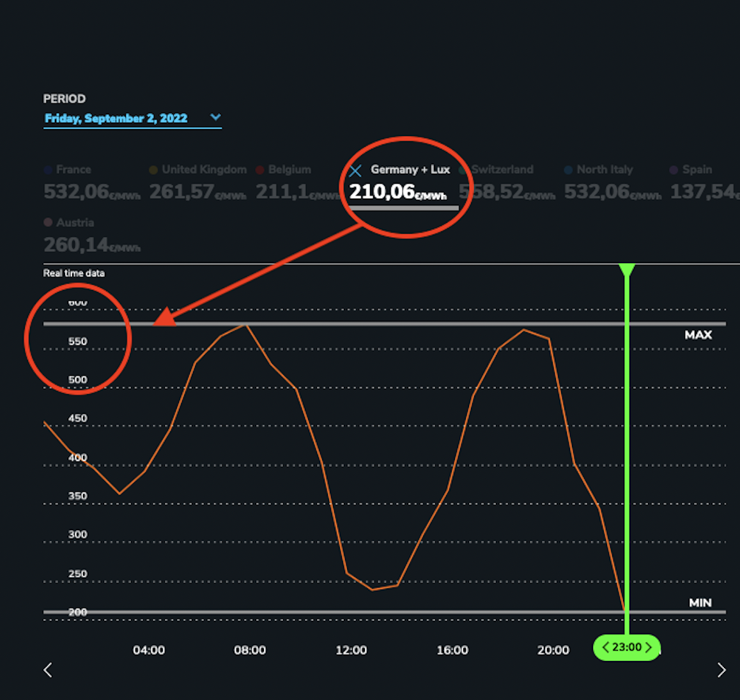Image resolution: width=740 pixels, height=700 pixels.
Task: Click the green time marker handle
Action: tap(627, 271)
